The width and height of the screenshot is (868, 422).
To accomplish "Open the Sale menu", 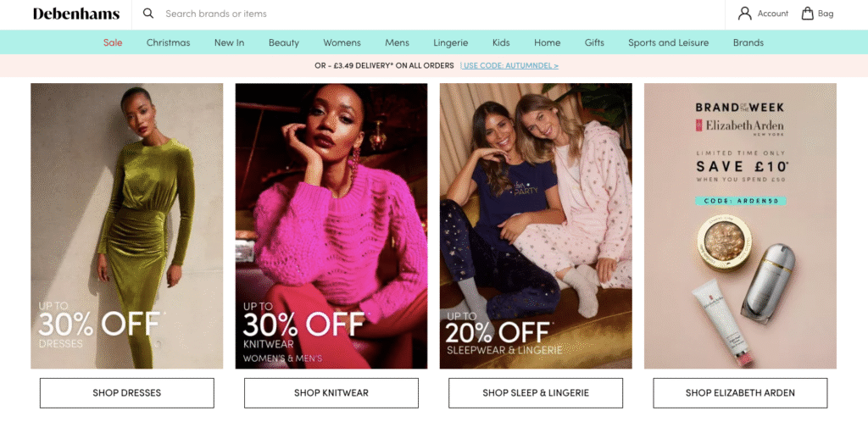I will pos(113,42).
